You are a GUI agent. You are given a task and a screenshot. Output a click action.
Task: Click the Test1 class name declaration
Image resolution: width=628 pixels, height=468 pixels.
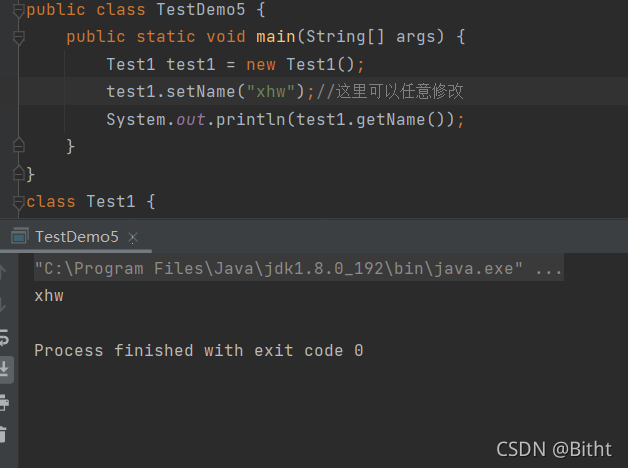click(111, 201)
